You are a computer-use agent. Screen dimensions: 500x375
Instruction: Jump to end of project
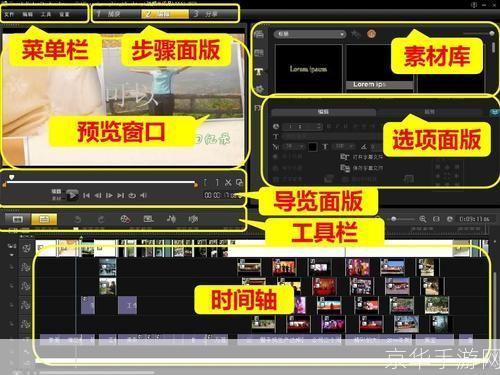120,195
